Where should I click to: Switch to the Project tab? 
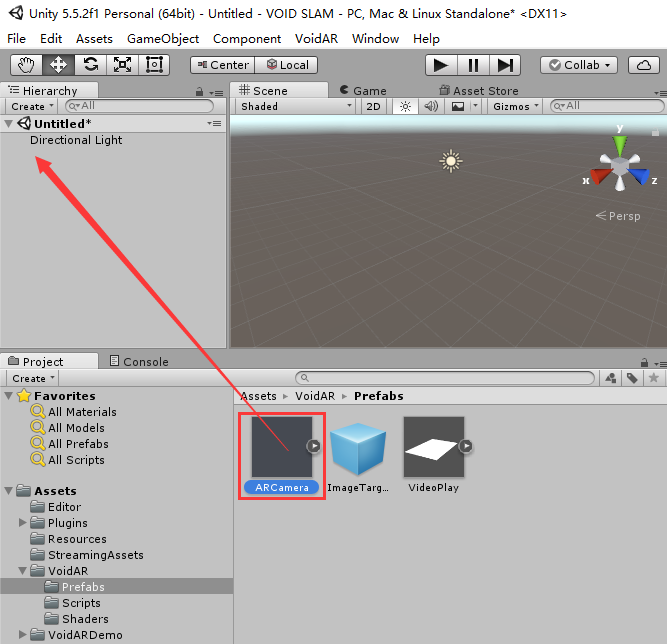49,362
